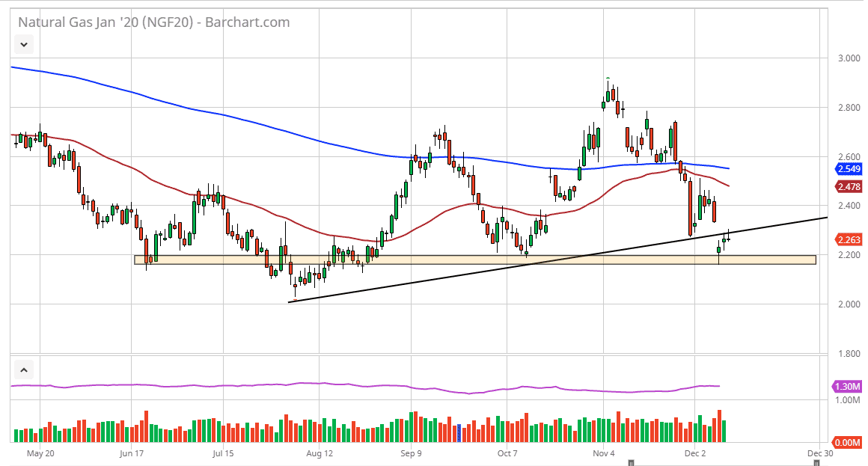
Task: Click the 3.000 price axis label
Action: pos(849,58)
